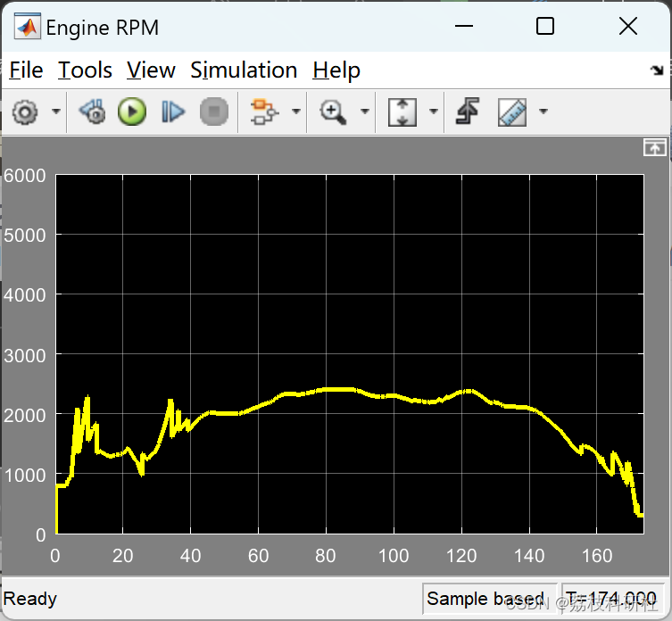
Task: Select the Zoom magnifier tool
Action: [x=333, y=112]
